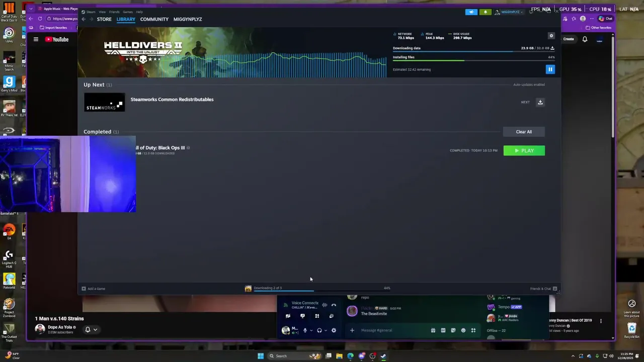Image resolution: width=644 pixels, height=362 pixels.
Task: Open Discord emoji picker
Action: point(463,330)
